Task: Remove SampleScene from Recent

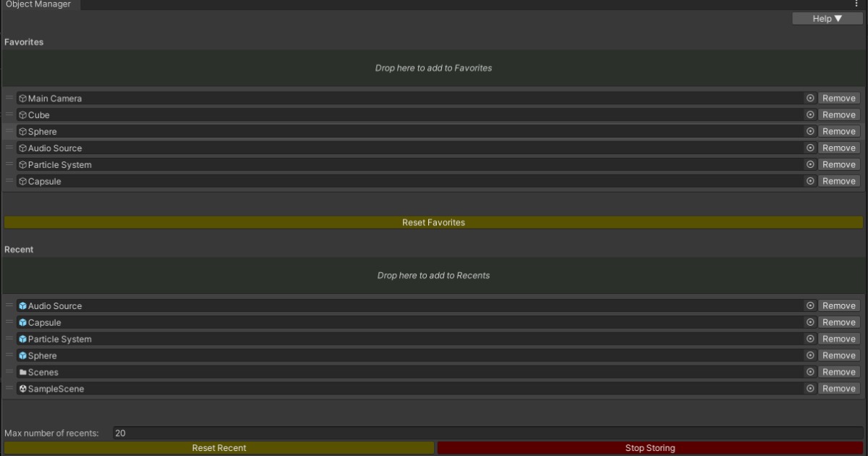Action: [839, 389]
